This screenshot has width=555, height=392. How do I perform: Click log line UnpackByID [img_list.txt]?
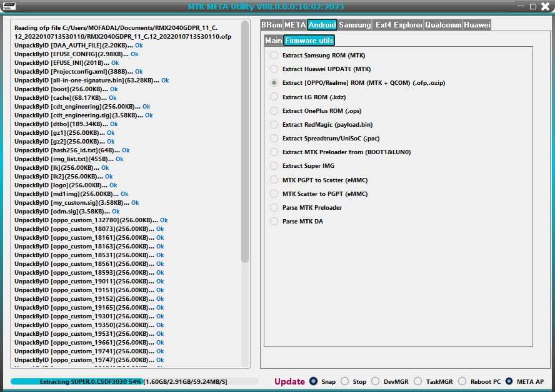click(x=69, y=159)
